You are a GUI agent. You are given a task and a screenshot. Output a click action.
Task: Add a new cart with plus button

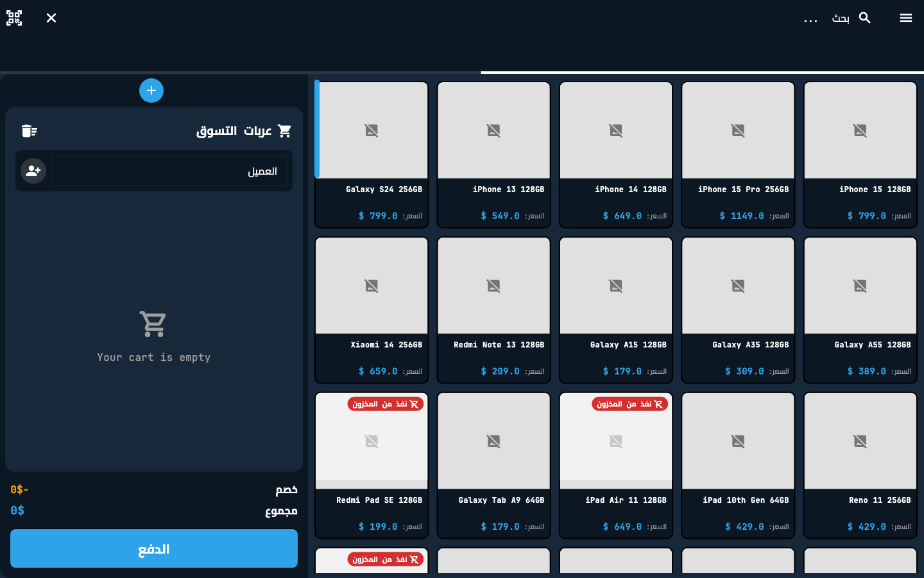click(x=151, y=91)
